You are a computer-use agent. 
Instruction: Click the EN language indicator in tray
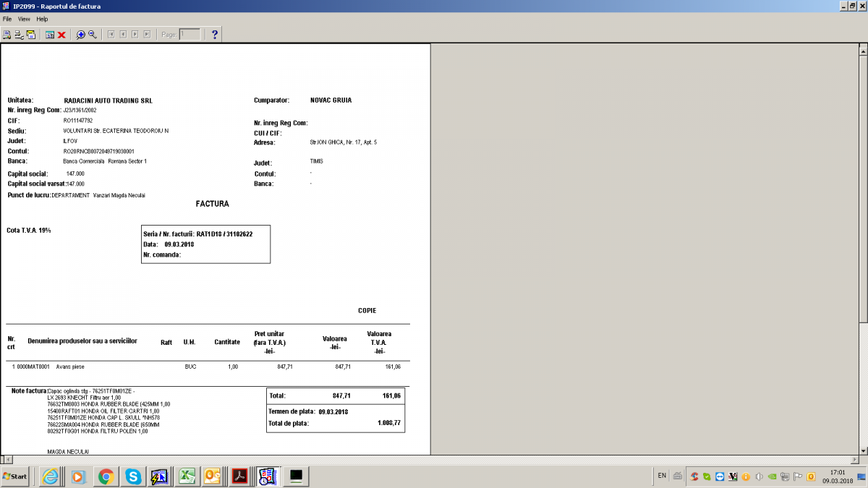[x=662, y=476]
